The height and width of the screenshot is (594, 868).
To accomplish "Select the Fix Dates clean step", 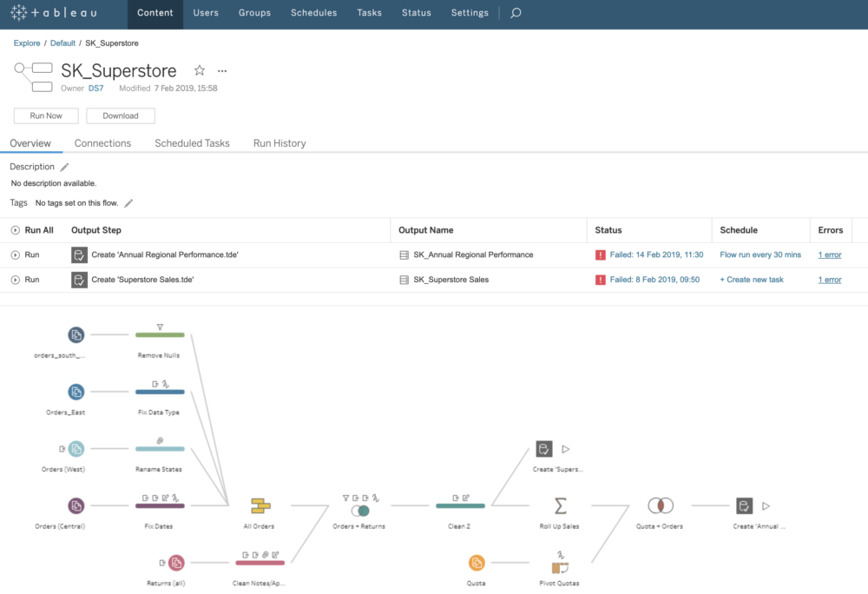I will coord(160,505).
